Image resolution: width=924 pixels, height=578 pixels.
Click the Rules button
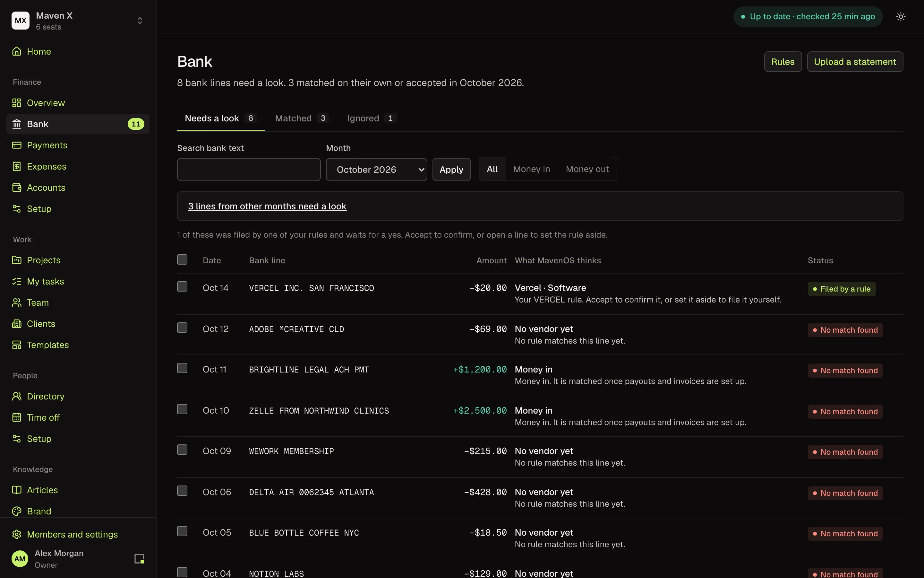783,62
